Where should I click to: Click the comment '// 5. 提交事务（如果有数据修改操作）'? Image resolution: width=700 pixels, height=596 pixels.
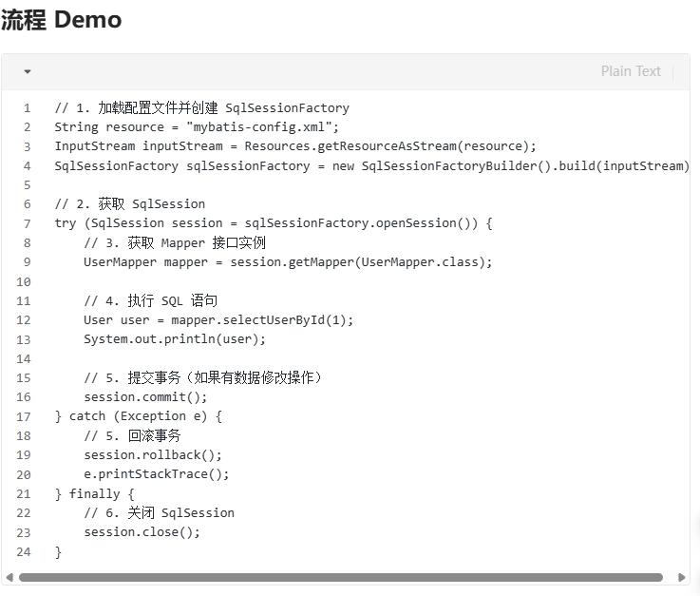tap(202, 378)
